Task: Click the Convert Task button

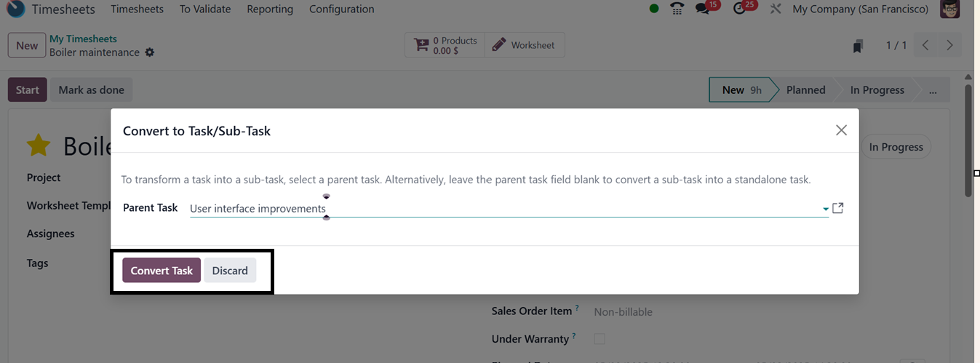Action: [162, 271]
